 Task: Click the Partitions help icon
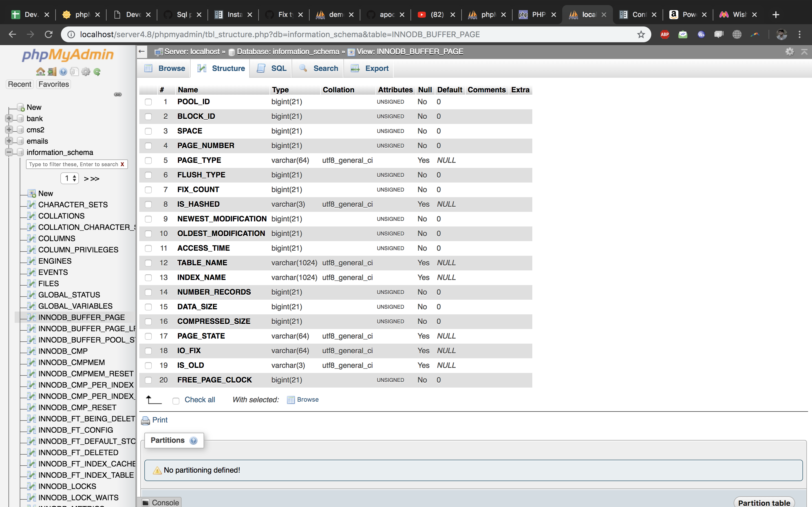pos(194,441)
